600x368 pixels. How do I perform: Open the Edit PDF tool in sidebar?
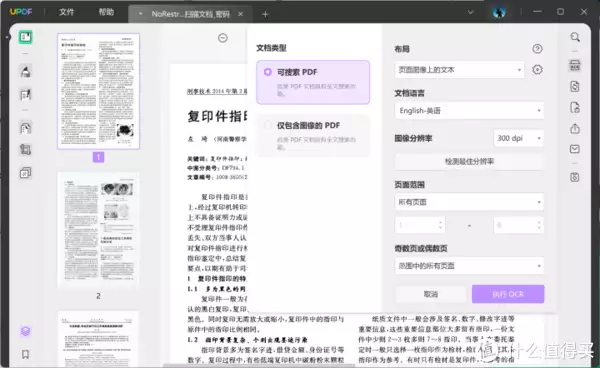pos(26,94)
